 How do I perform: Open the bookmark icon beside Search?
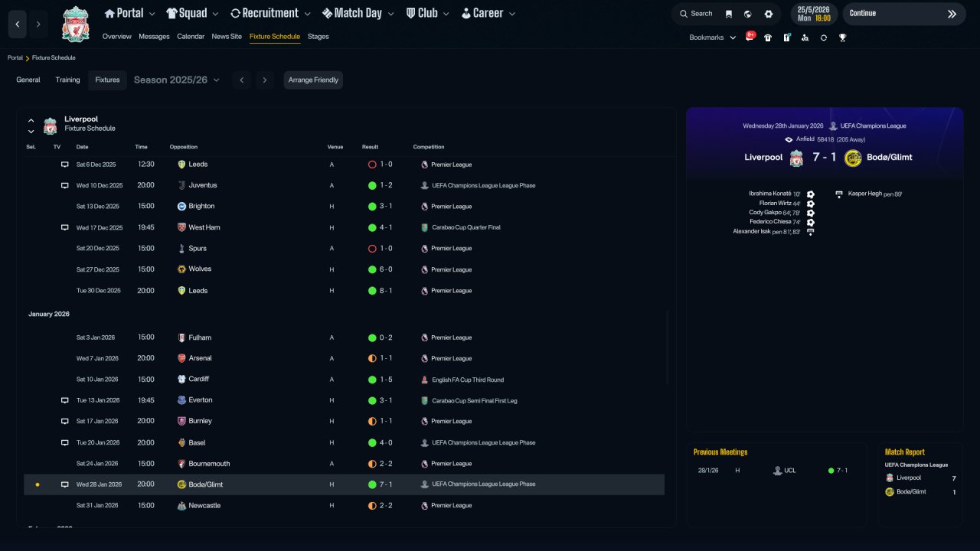(728, 14)
